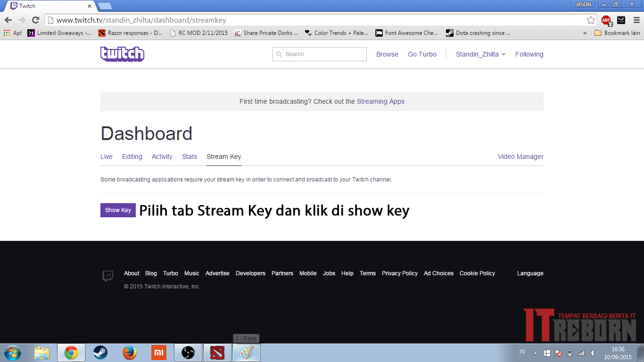This screenshot has height=362, width=644.
Task: Open Video Manager link
Action: pos(520,156)
